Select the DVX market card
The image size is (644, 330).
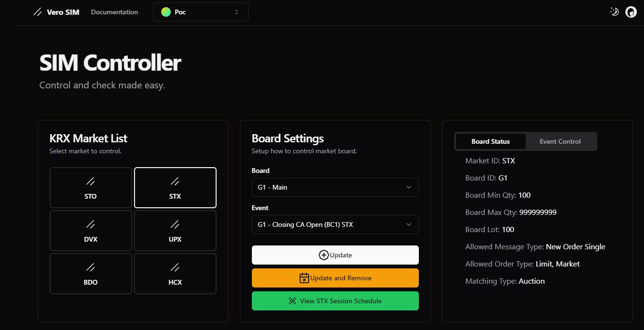(91, 231)
